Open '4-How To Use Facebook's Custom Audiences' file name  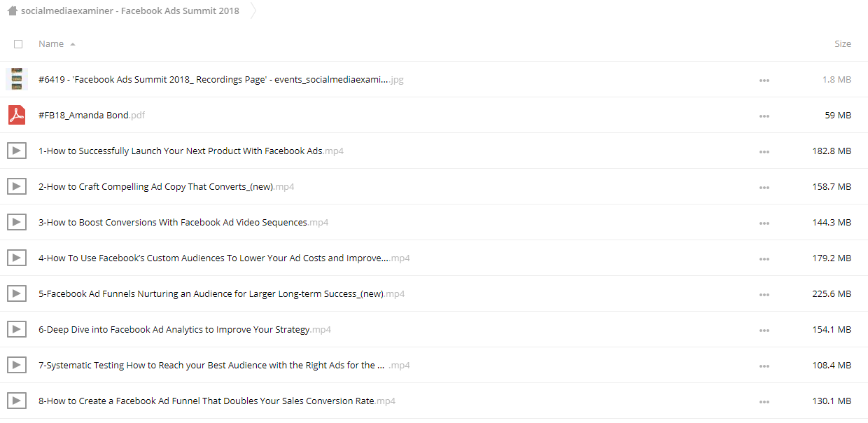tap(224, 258)
